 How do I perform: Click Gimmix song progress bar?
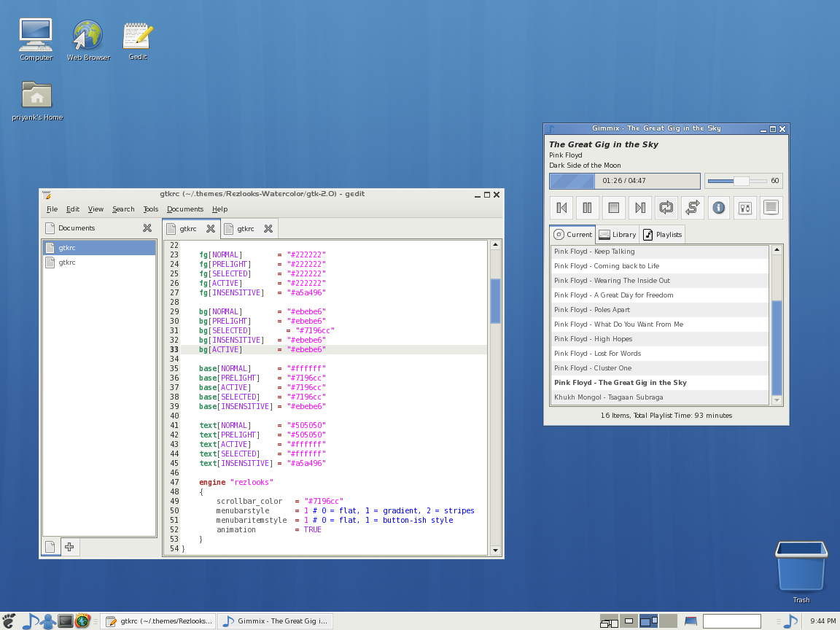pos(625,181)
